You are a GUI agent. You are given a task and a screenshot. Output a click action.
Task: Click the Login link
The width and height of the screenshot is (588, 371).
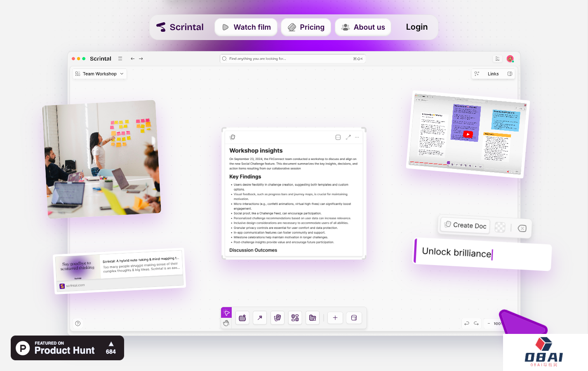pos(416,27)
